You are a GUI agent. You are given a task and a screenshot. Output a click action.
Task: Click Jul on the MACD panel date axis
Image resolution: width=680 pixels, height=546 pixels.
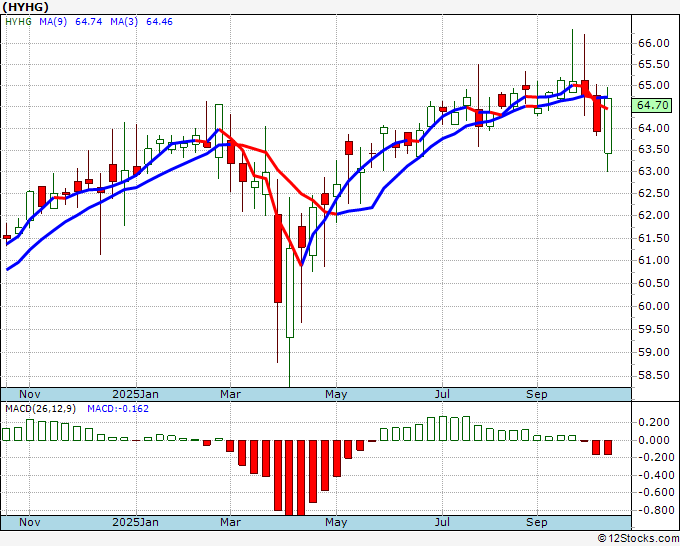click(x=442, y=522)
